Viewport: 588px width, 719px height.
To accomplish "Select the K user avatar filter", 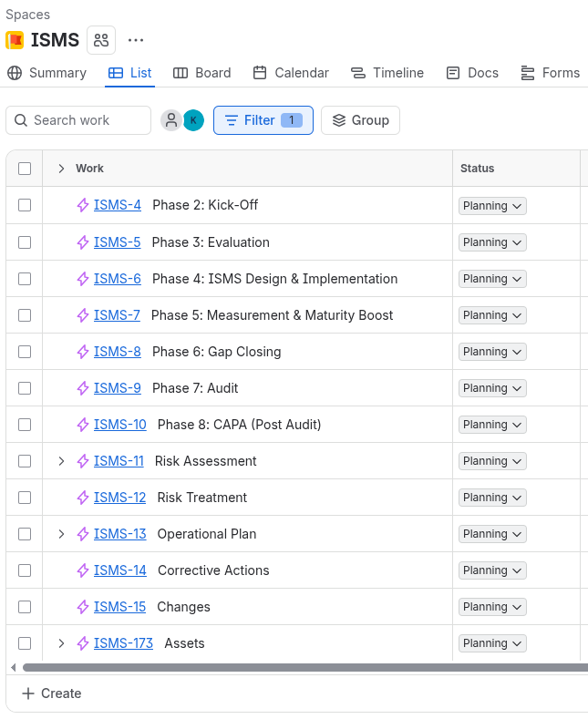I will pos(193,120).
